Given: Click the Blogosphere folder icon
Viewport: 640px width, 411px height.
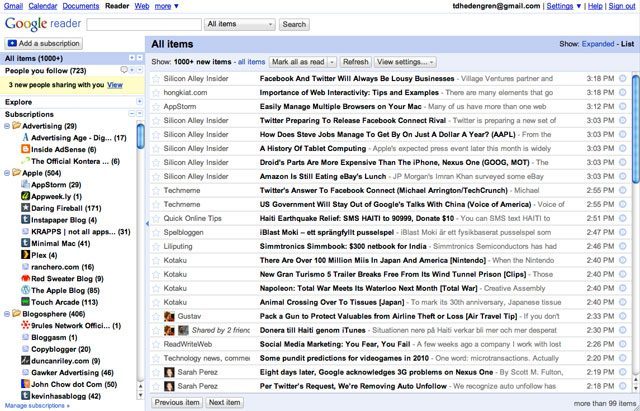Looking at the screenshot, I should point(16,313).
